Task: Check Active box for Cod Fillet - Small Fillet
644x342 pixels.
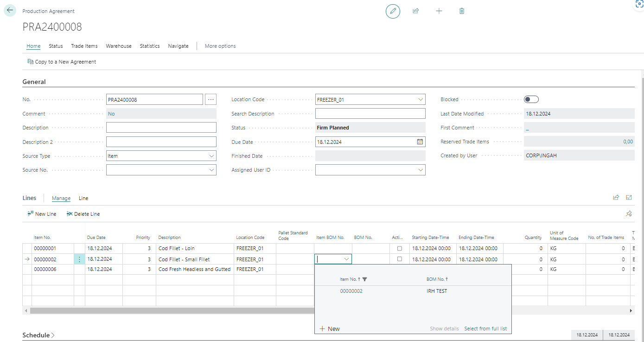Action: click(400, 259)
